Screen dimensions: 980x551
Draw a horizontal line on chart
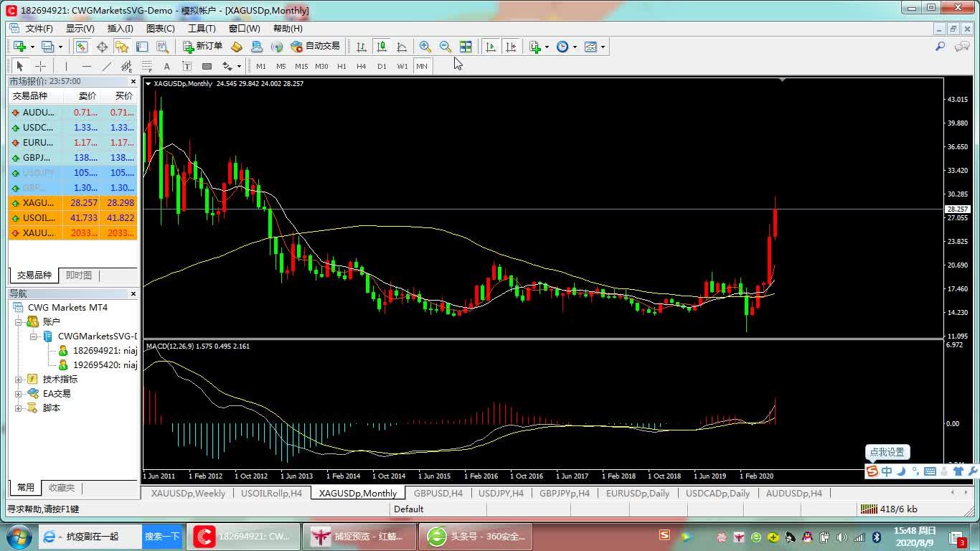click(86, 66)
